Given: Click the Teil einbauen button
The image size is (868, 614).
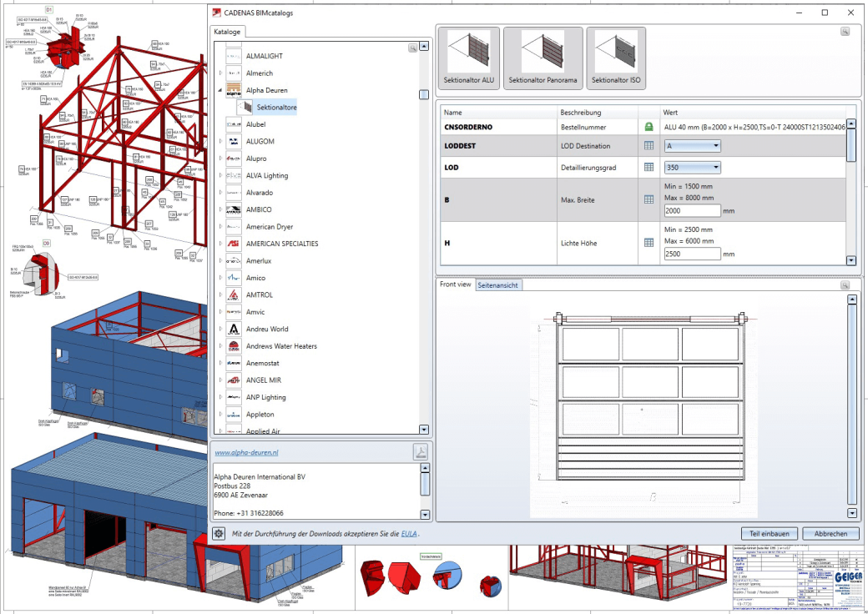Looking at the screenshot, I should [770, 534].
